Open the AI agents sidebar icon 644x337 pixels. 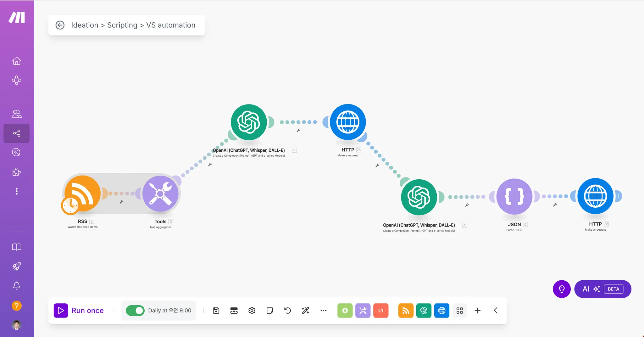point(17,153)
